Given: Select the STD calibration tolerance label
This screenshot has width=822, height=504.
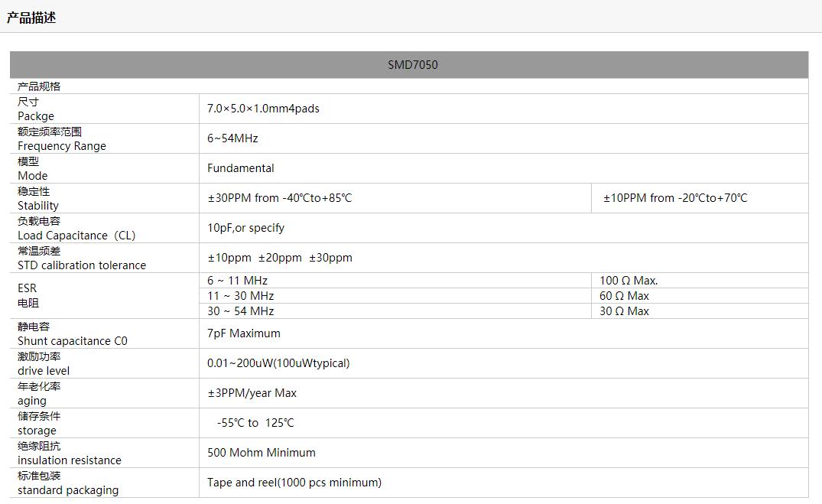Looking at the screenshot, I should [82, 265].
